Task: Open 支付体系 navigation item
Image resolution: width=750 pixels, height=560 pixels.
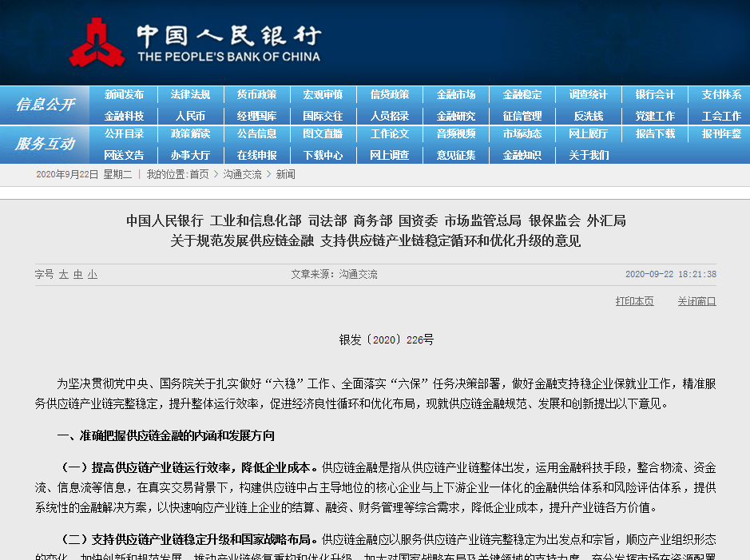Action: tap(721, 95)
